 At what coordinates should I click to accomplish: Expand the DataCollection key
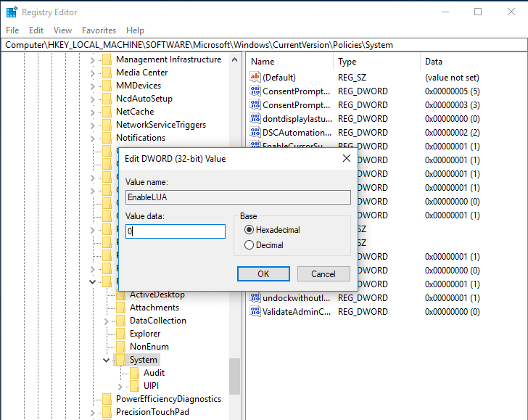[x=106, y=321]
